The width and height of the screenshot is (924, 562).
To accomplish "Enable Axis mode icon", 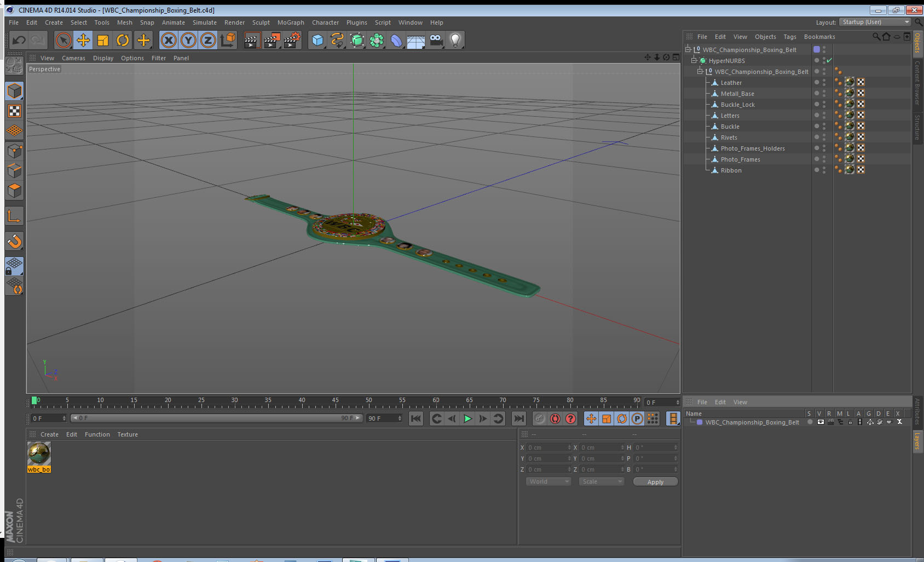I will pyautogui.click(x=15, y=216).
